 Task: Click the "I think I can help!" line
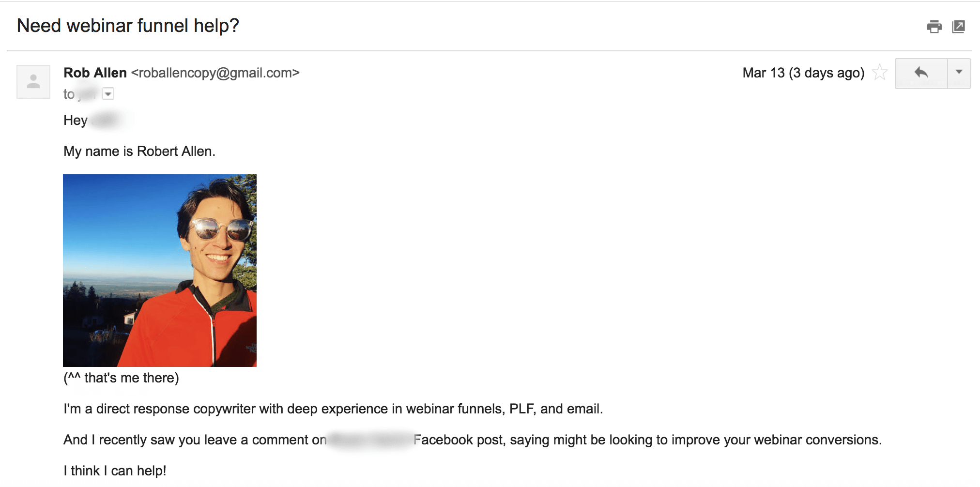[x=115, y=471]
